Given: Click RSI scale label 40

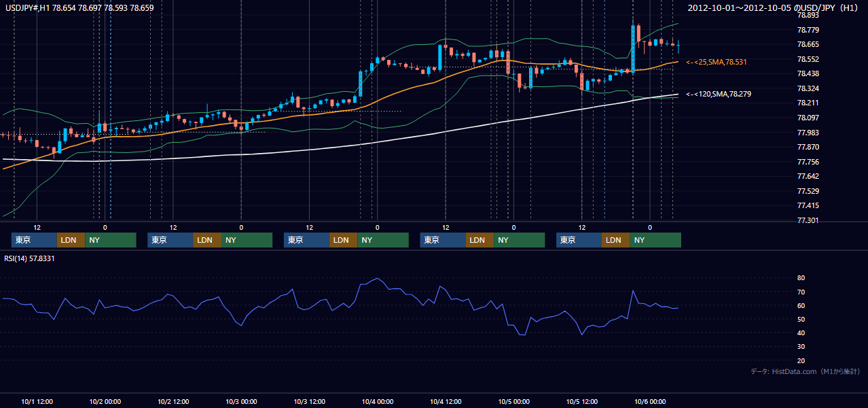Looking at the screenshot, I should tap(801, 333).
